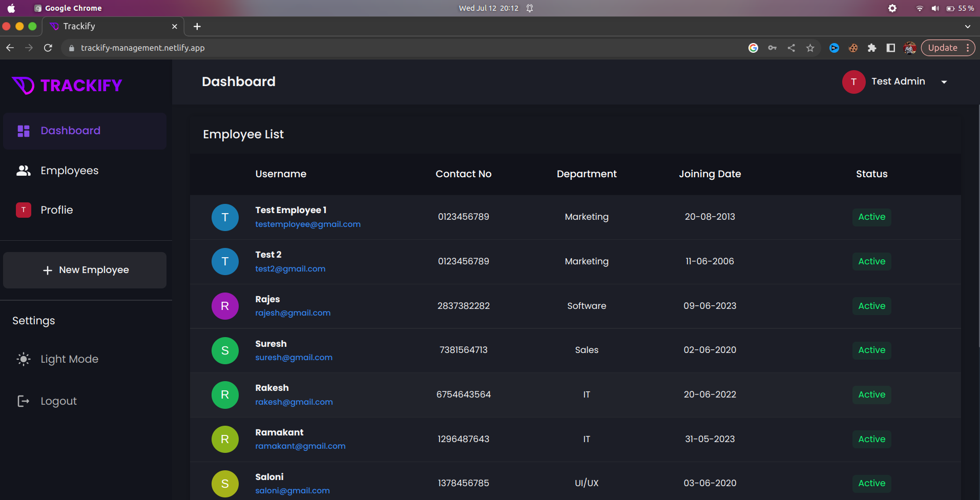
Task: Click the Test Admin name
Action: coord(898,81)
